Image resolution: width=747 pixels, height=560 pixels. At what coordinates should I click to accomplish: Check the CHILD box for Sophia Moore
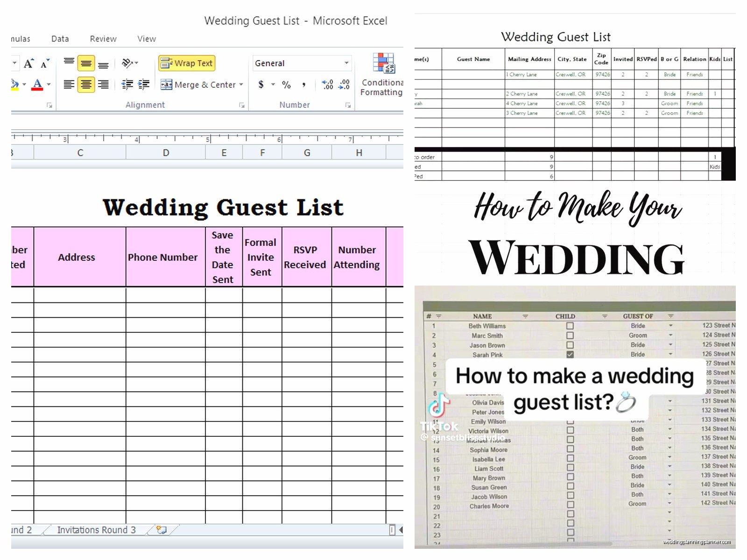coord(571,448)
